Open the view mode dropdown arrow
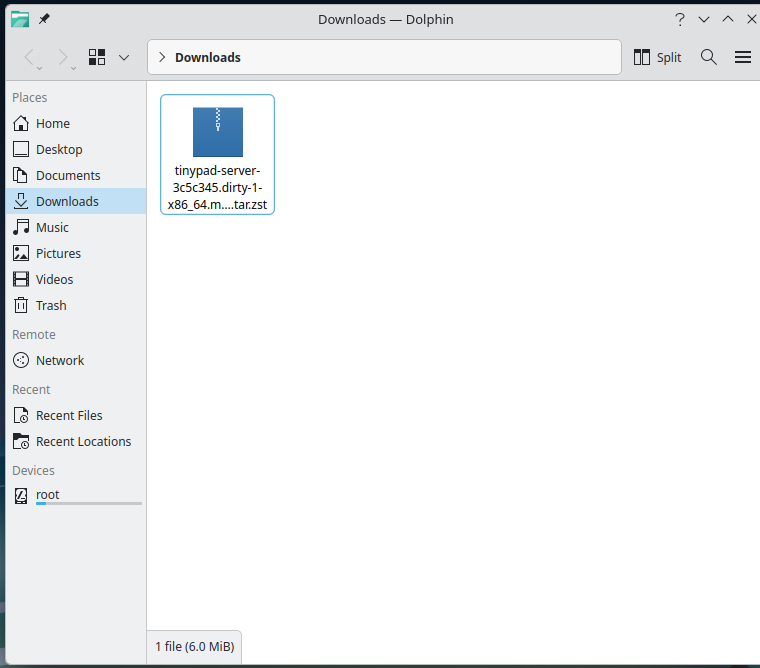This screenshot has width=760, height=668. coord(124,58)
